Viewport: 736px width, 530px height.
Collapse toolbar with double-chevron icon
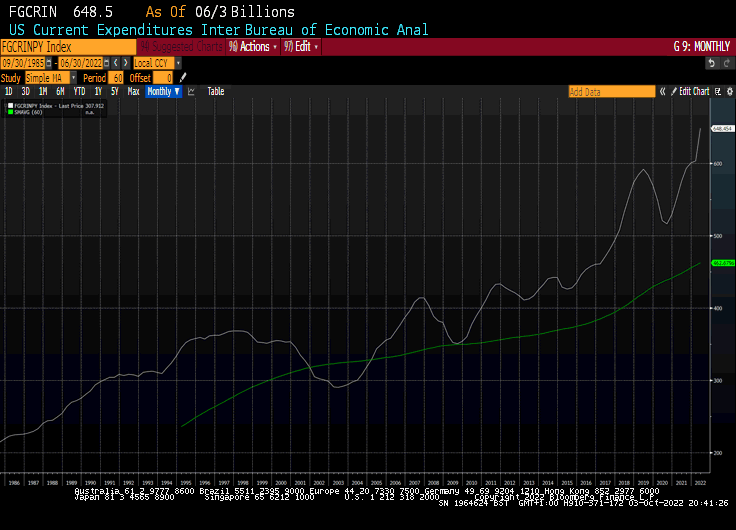[662, 91]
